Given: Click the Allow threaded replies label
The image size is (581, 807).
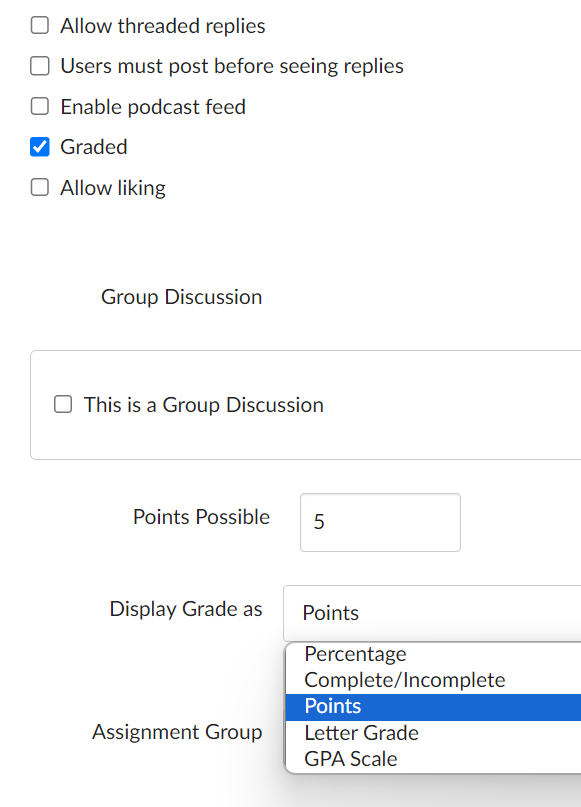Looking at the screenshot, I should coord(163,26).
